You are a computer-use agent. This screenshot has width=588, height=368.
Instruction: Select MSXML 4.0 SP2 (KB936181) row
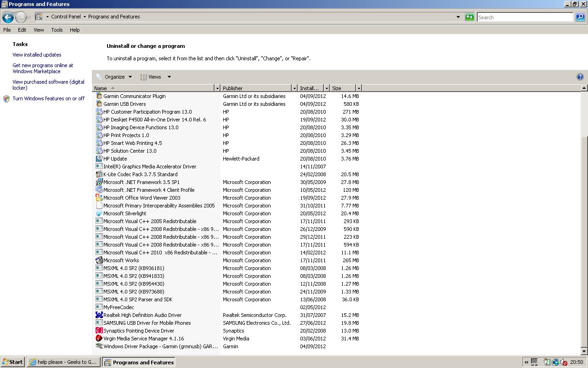227,268
